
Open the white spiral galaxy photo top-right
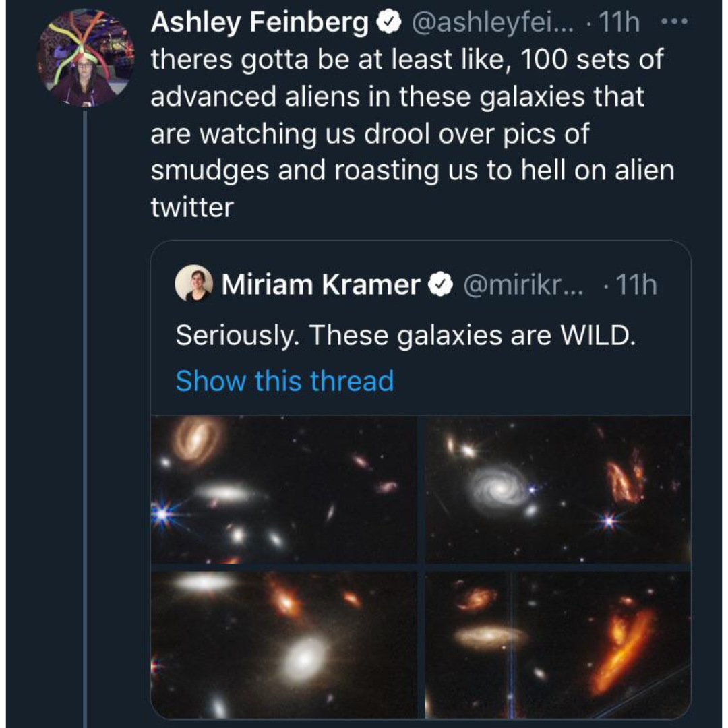click(x=556, y=491)
